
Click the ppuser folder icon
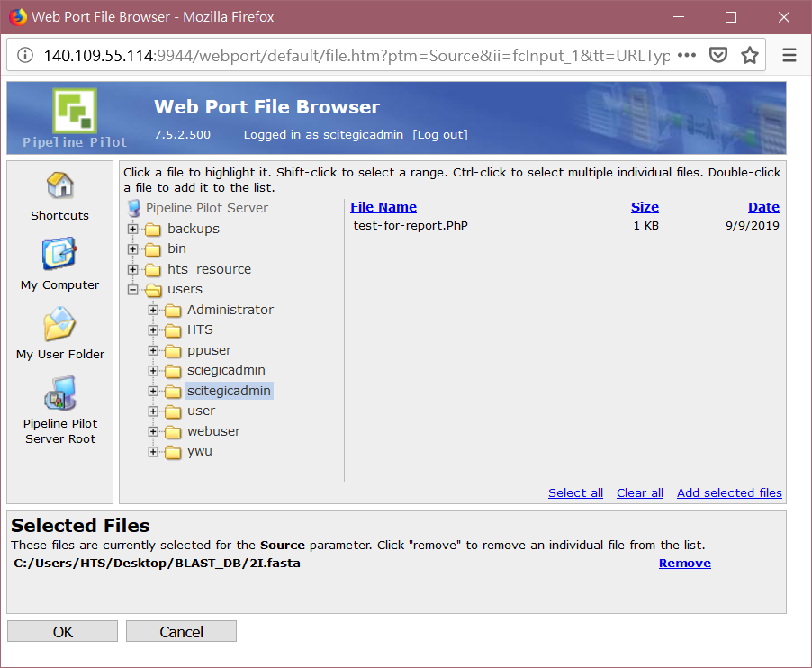[x=173, y=351]
